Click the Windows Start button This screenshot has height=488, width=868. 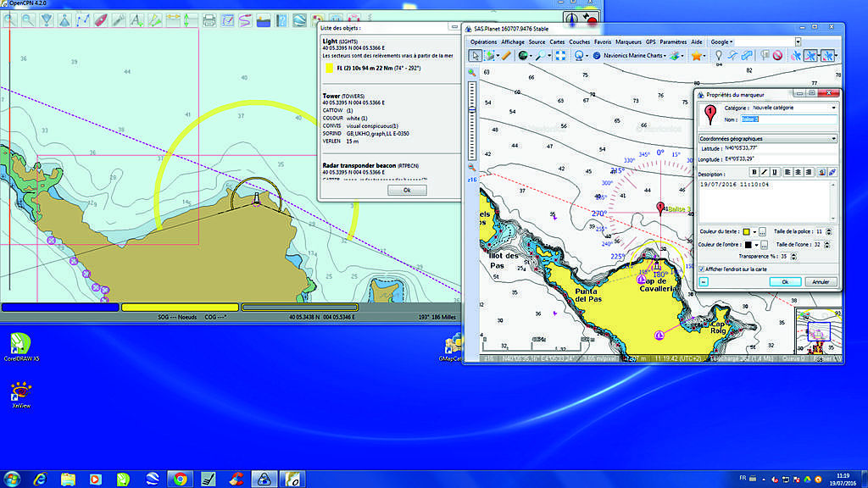[x=12, y=480]
